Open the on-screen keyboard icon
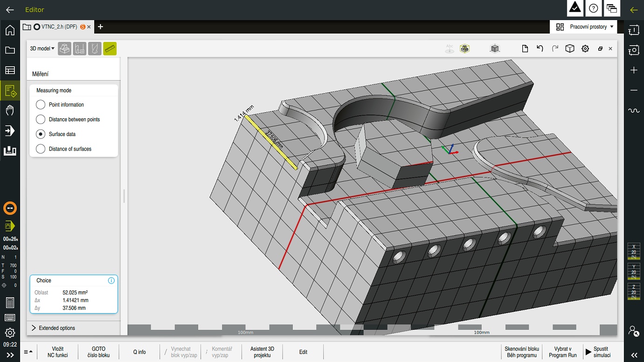The image size is (644, 362). 10,318
